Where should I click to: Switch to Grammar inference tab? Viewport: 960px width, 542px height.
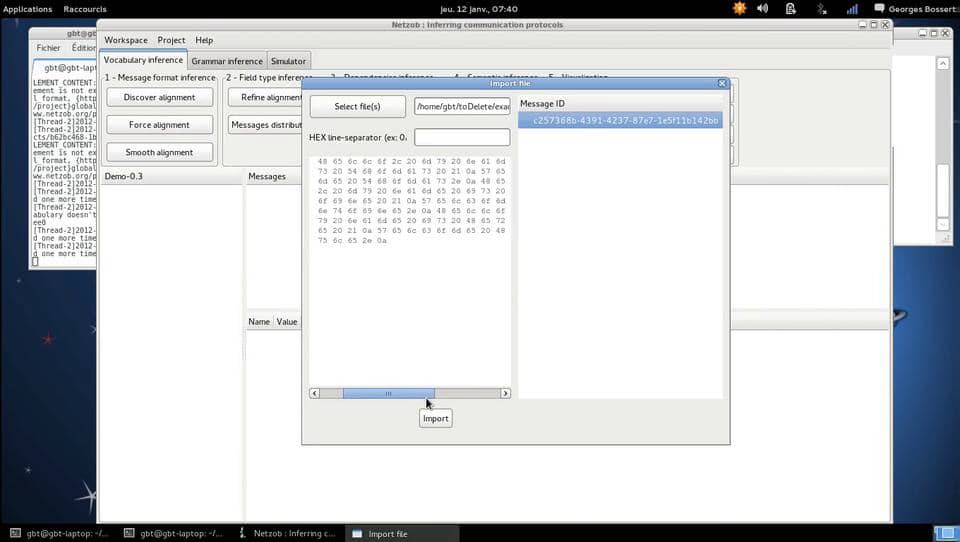point(227,61)
